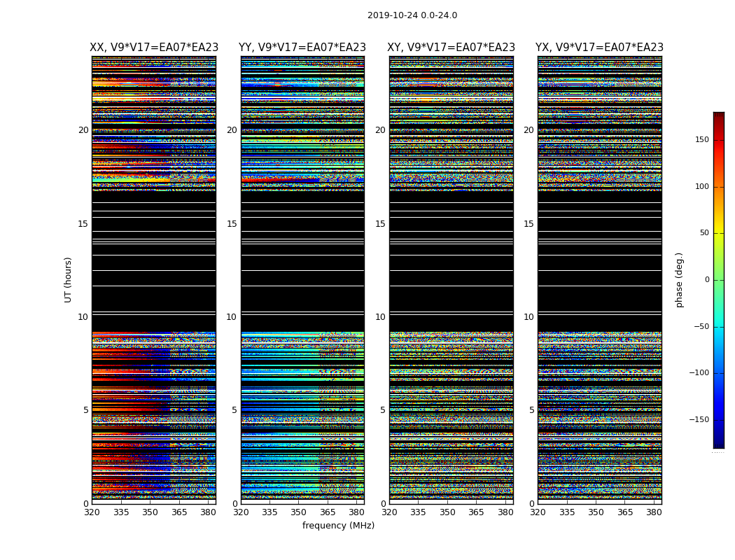Click the −150 tick label on colorbar
The height and width of the screenshot is (560, 735).
(699, 419)
